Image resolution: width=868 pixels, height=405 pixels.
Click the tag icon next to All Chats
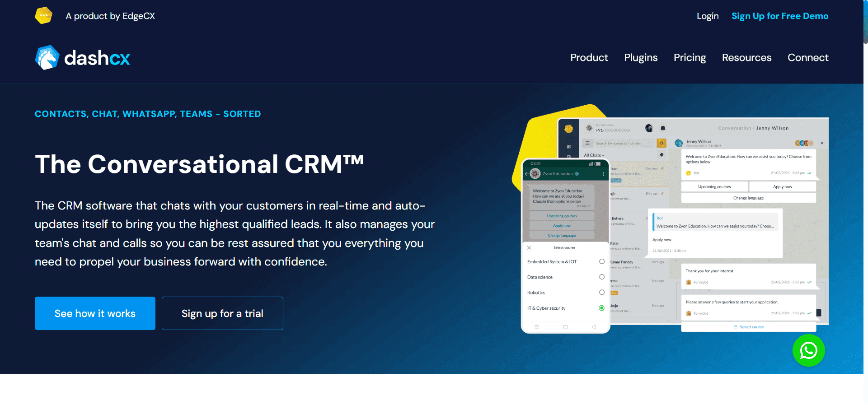click(662, 155)
